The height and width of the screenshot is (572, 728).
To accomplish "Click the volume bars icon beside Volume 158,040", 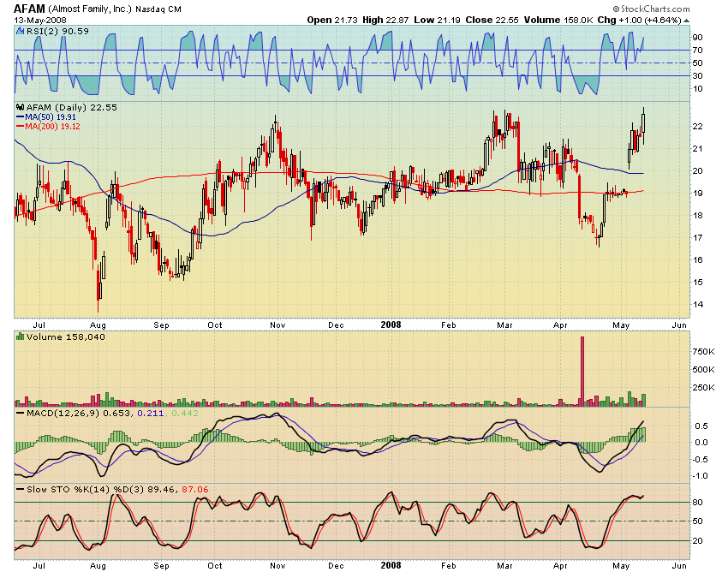I will (x=20, y=337).
